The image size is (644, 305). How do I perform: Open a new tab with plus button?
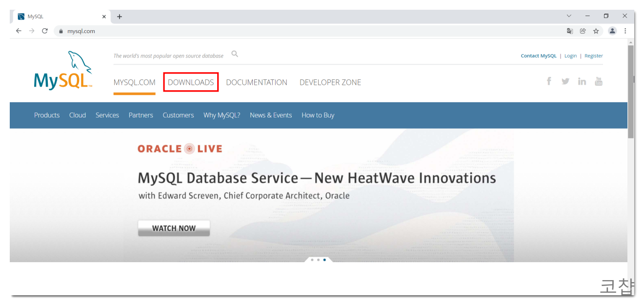point(120,17)
